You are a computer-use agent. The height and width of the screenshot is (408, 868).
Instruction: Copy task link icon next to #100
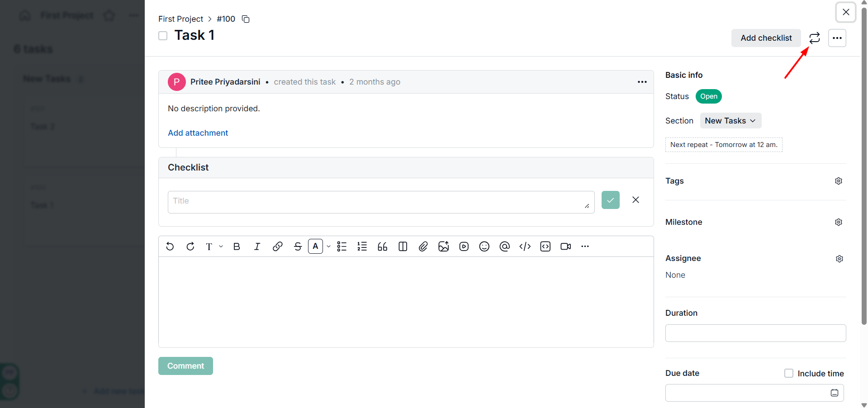(x=246, y=19)
